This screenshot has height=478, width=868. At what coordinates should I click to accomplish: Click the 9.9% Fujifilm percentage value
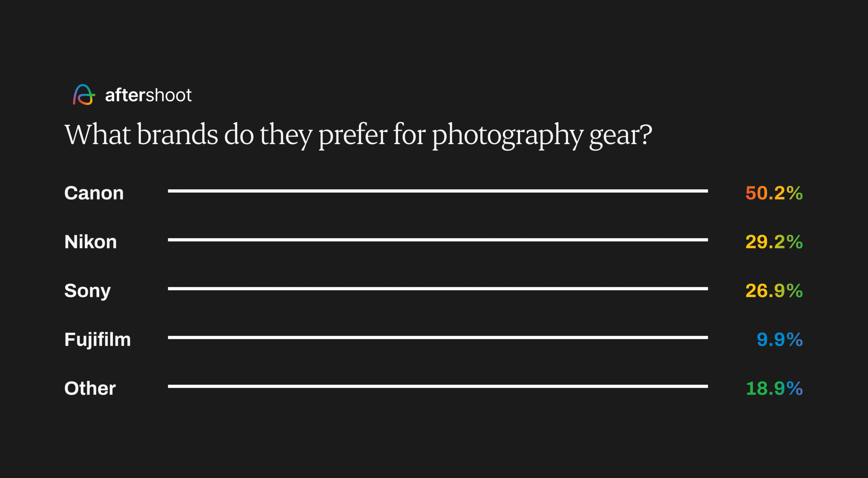pyautogui.click(x=780, y=340)
